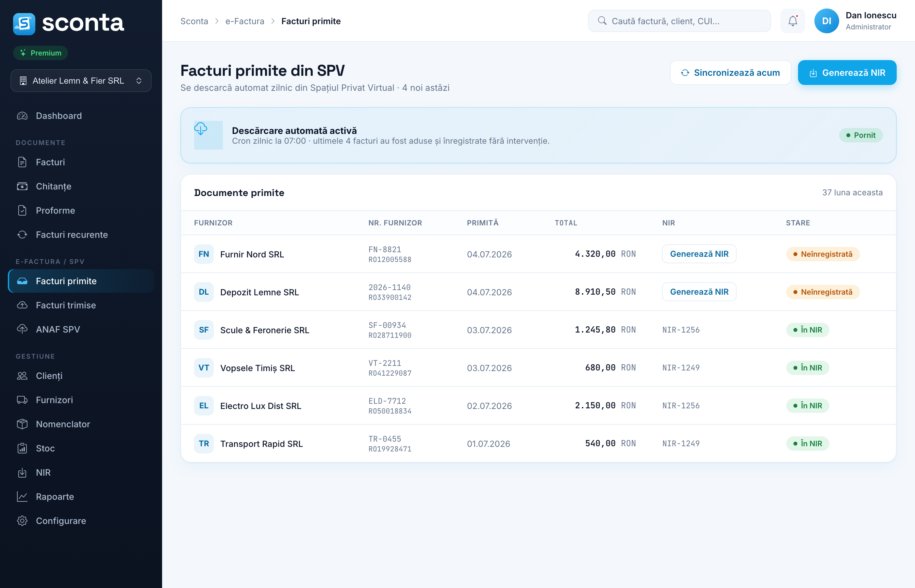Image resolution: width=915 pixels, height=588 pixels.
Task: Focus the Caută factură search field
Action: (x=679, y=21)
